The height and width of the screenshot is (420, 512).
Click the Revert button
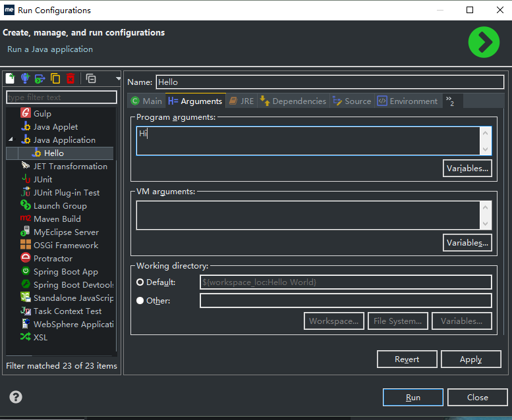point(407,359)
